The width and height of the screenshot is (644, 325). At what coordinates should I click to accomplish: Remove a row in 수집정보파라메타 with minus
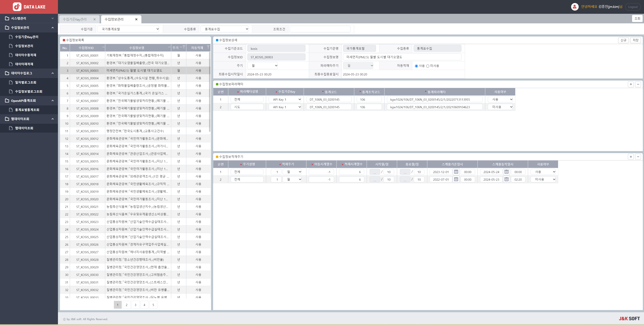point(638,84)
